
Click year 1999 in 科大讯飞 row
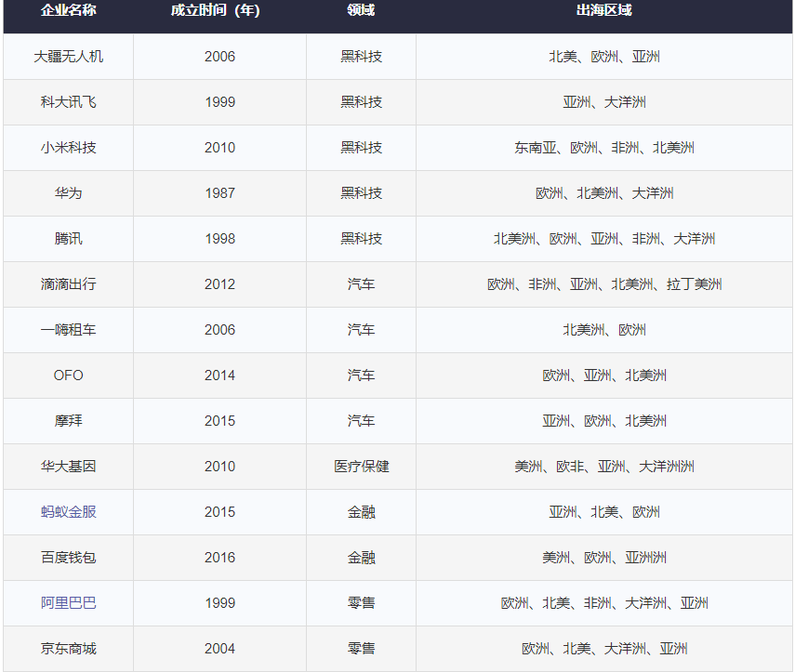click(x=220, y=102)
